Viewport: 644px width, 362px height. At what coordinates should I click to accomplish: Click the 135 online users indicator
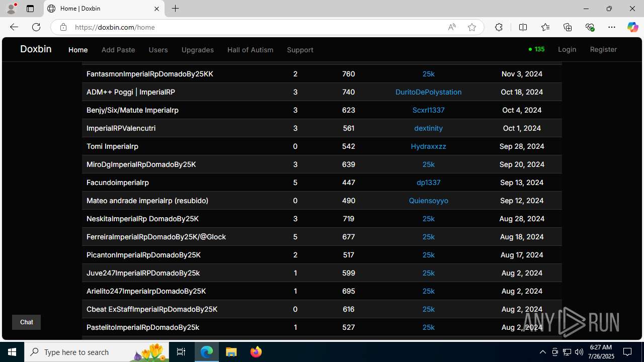pos(536,49)
